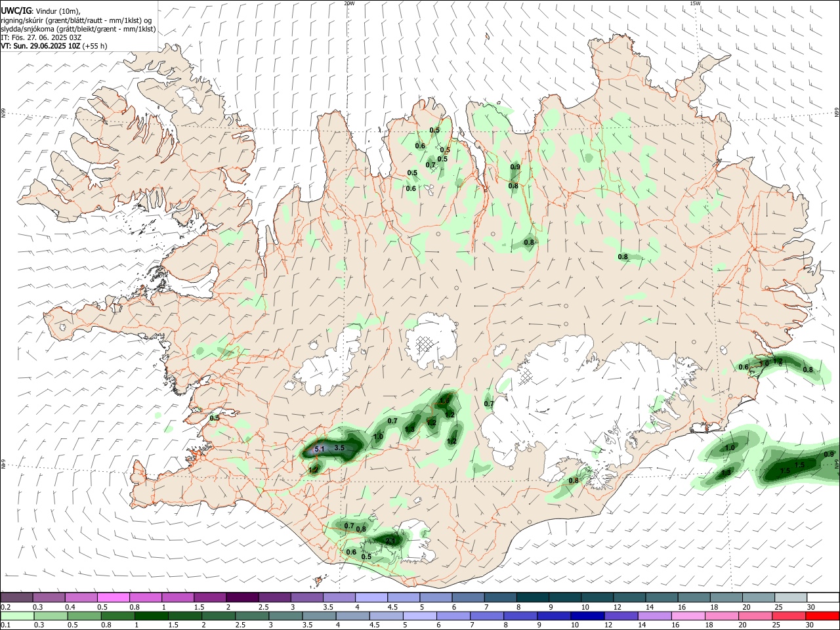Click the valid time 'VT: Sun. 29.06.2025 10Z (+55 h)'
This screenshot has width=840, height=630.
pyautogui.click(x=54, y=46)
